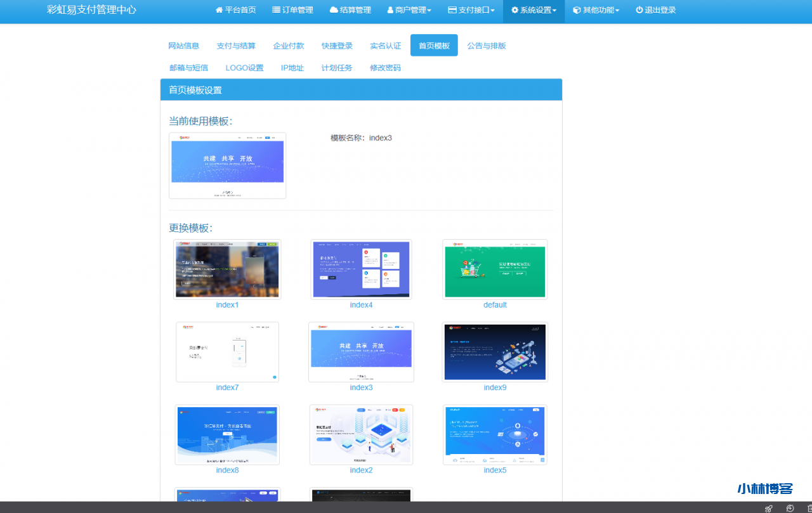Click the circular plus icon in bottom bar
This screenshot has width=812, height=513.
(x=790, y=508)
